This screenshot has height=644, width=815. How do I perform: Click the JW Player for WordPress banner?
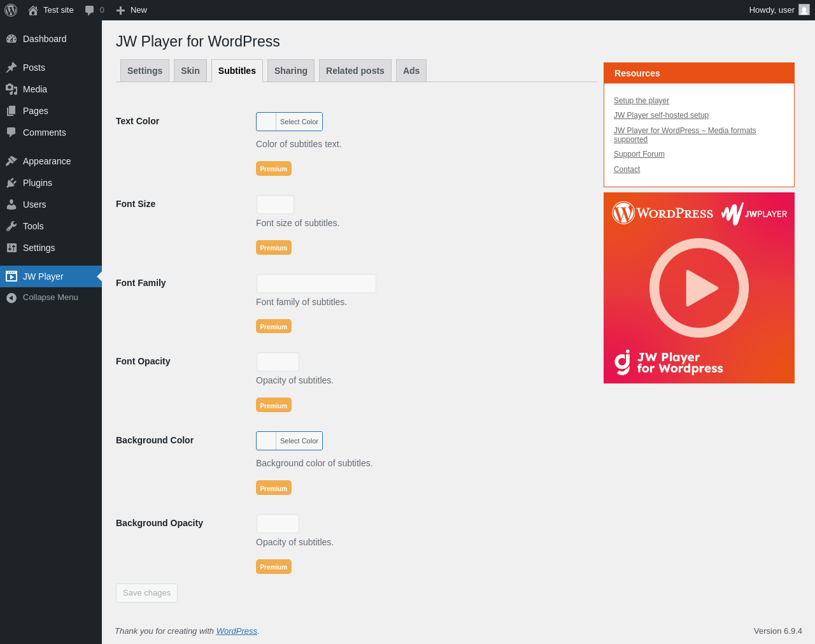pyautogui.click(x=699, y=288)
